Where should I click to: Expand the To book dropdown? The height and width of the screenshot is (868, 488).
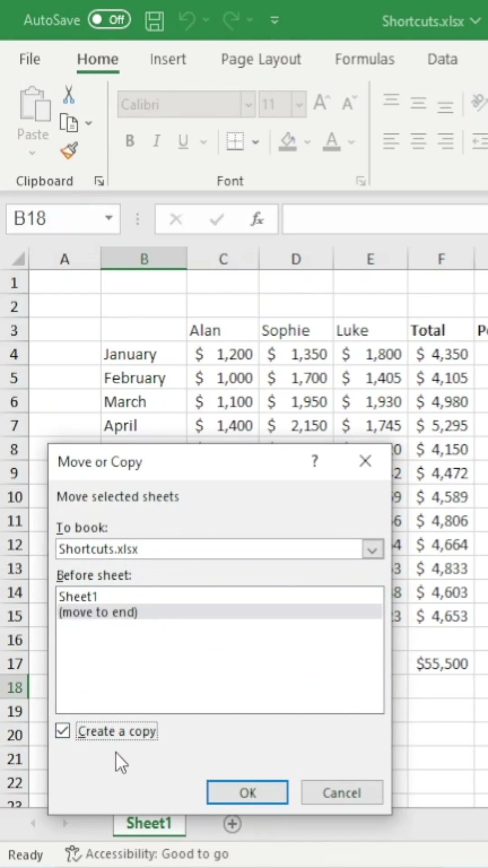click(x=372, y=549)
